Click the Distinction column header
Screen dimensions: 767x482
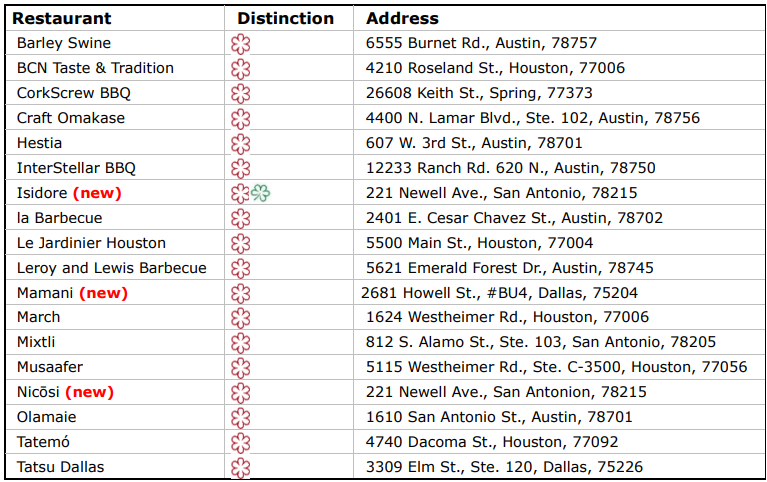pyautogui.click(x=285, y=18)
